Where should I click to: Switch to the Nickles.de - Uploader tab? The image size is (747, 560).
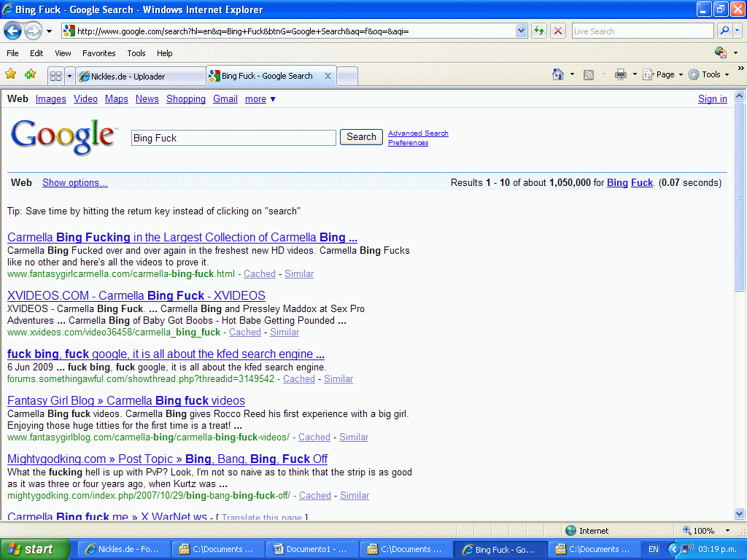[x=141, y=76]
